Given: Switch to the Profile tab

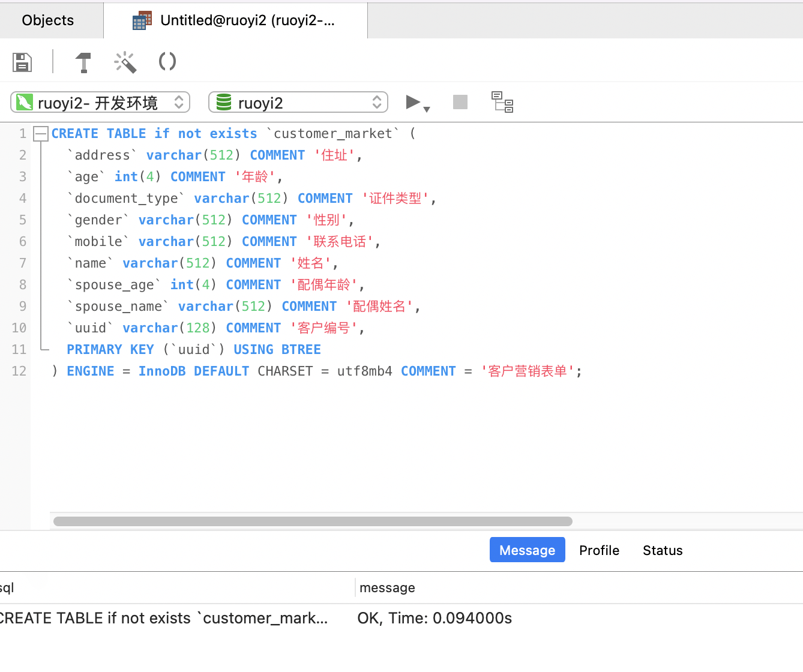Looking at the screenshot, I should tap(598, 550).
